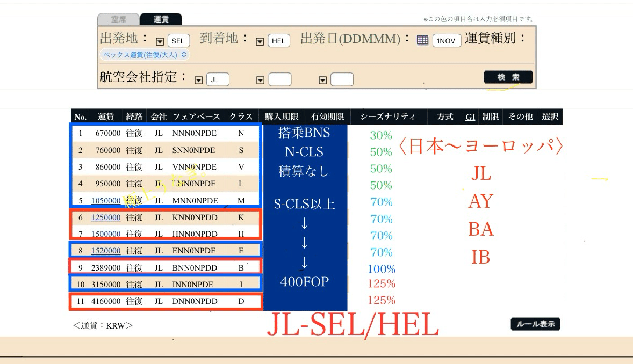Open fare link 1250000
633x364 pixels.
pos(106,217)
